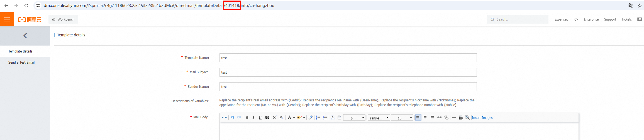Open the highlight color dropdown arrow
This screenshot has height=140, width=644.
[304, 118]
